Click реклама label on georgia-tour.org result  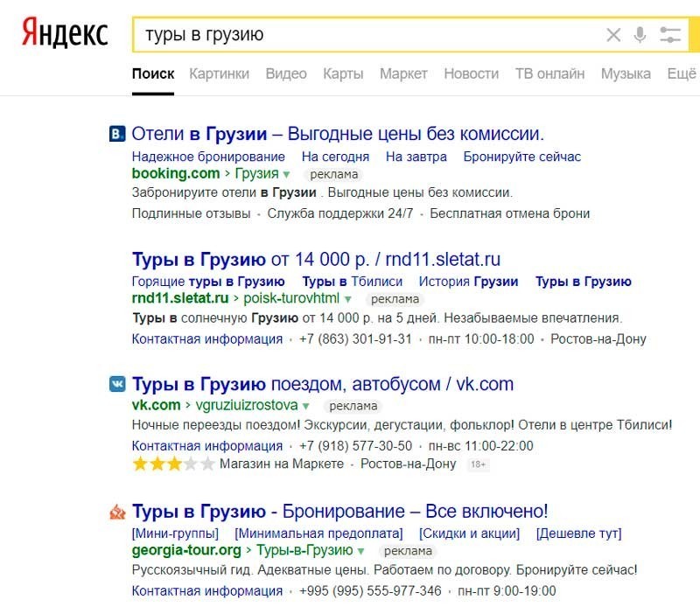click(408, 552)
